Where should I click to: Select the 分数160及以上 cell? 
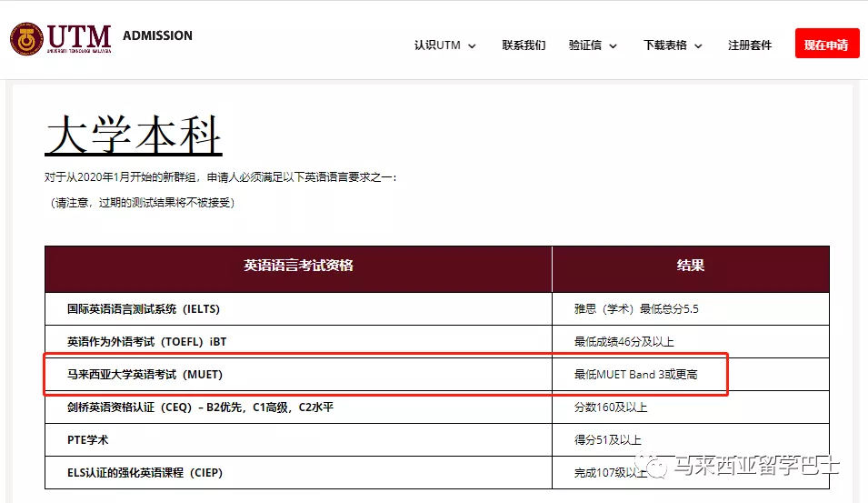pyautogui.click(x=691, y=407)
